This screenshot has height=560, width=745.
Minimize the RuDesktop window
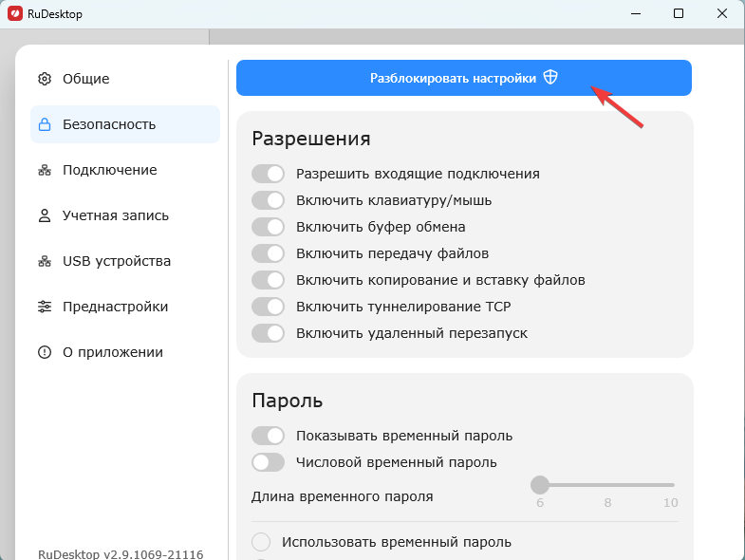(x=636, y=14)
